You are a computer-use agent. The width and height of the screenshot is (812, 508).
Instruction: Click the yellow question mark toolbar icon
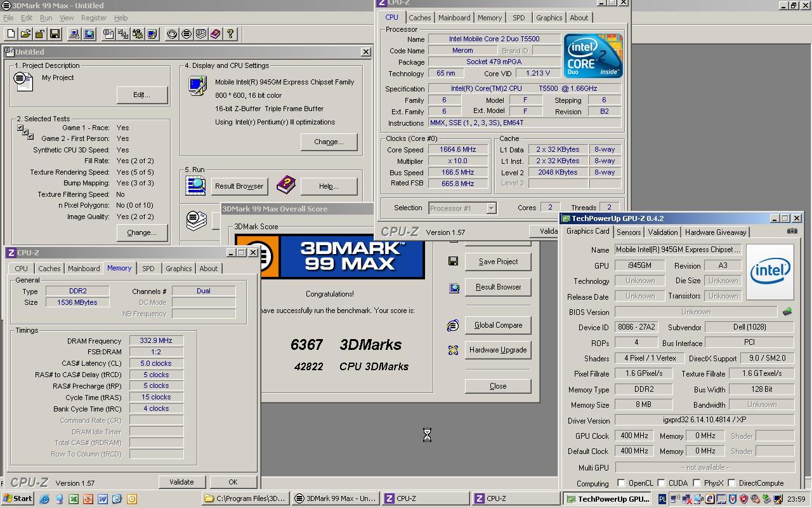pyautogui.click(x=230, y=34)
